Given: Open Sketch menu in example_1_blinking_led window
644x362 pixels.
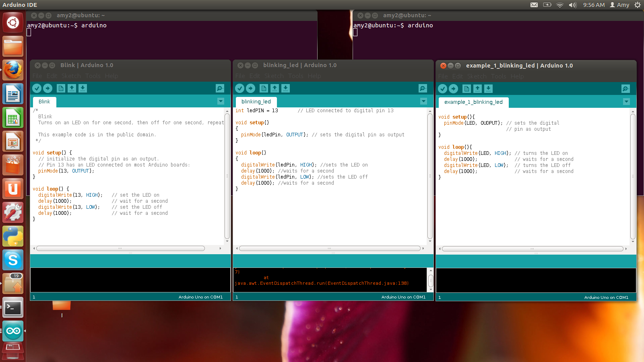Looking at the screenshot, I should (x=477, y=76).
